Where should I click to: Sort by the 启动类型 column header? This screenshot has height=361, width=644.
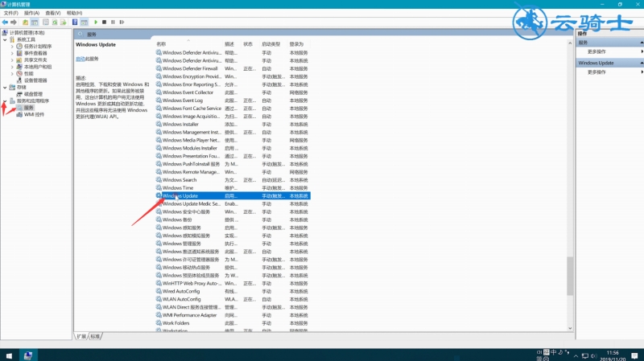pos(270,44)
